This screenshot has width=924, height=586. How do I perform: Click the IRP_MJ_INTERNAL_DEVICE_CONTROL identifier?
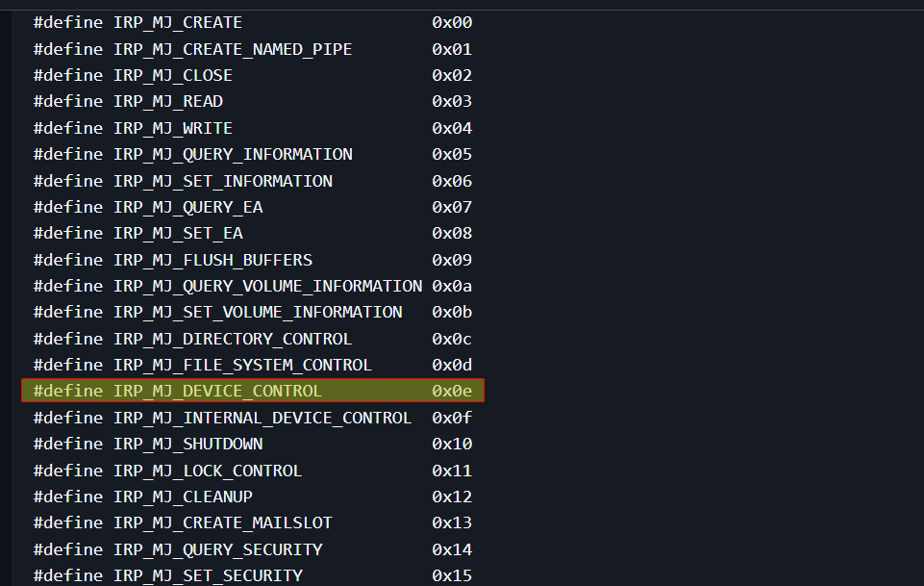point(262,418)
